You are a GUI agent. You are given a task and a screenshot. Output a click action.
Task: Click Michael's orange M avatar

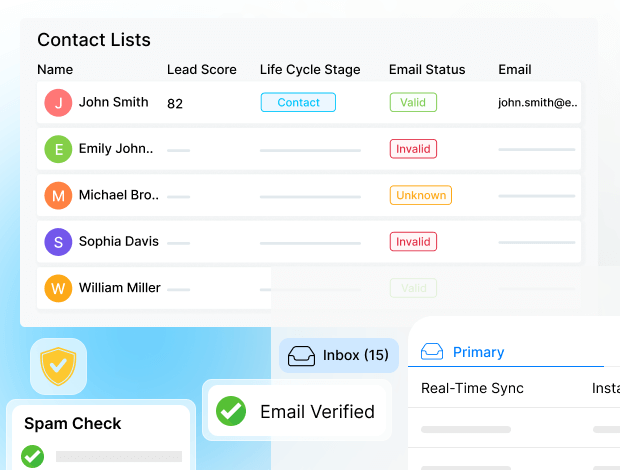(58, 195)
